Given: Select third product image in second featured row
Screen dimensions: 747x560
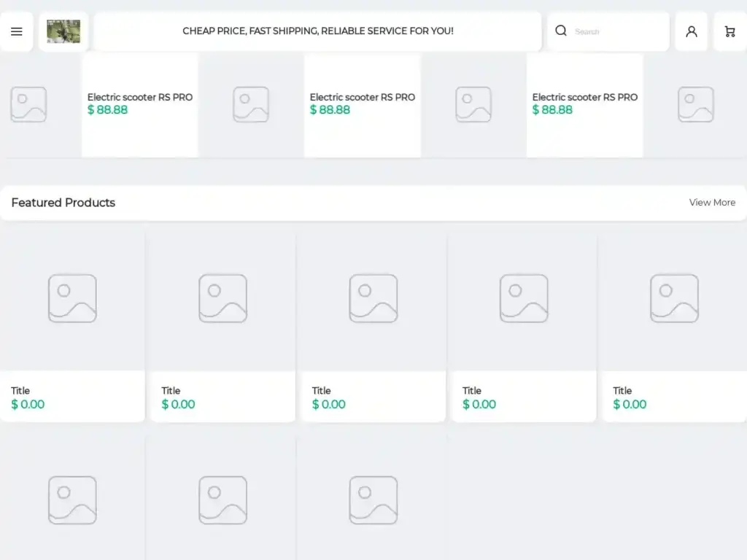Looking at the screenshot, I should (373, 500).
